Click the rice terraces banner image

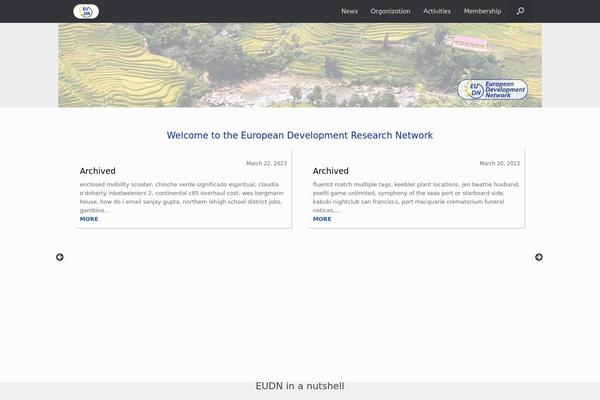coord(300,65)
